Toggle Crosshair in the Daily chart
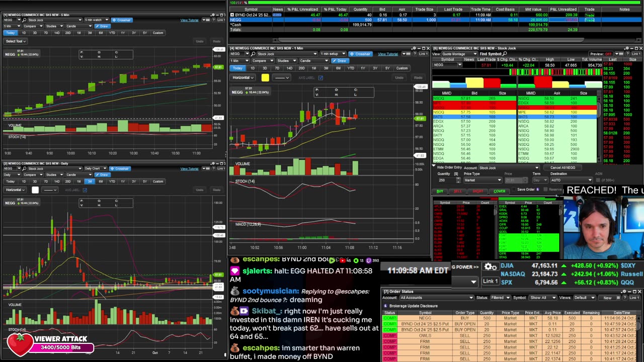The height and width of the screenshot is (362, 644). (x=121, y=168)
